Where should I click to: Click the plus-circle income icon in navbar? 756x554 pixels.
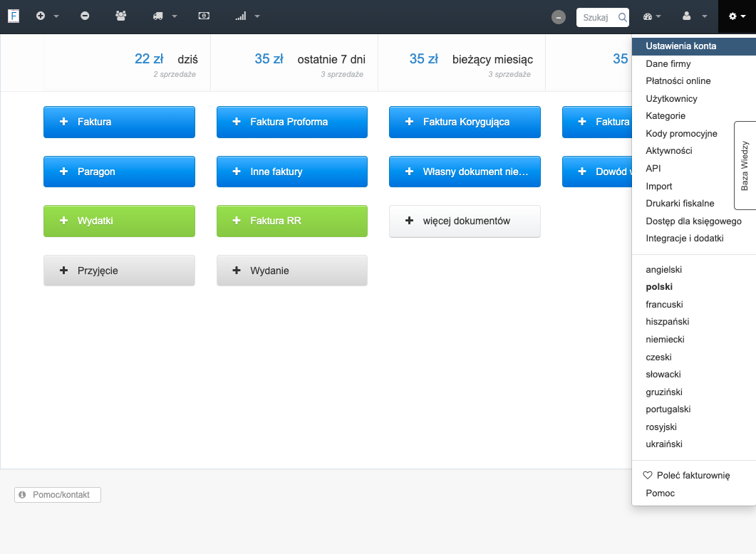point(41,16)
